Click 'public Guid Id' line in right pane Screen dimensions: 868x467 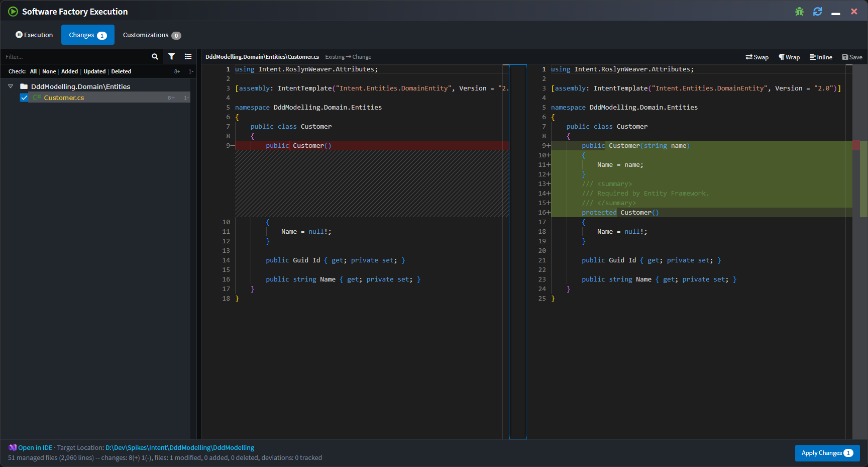[651, 260]
